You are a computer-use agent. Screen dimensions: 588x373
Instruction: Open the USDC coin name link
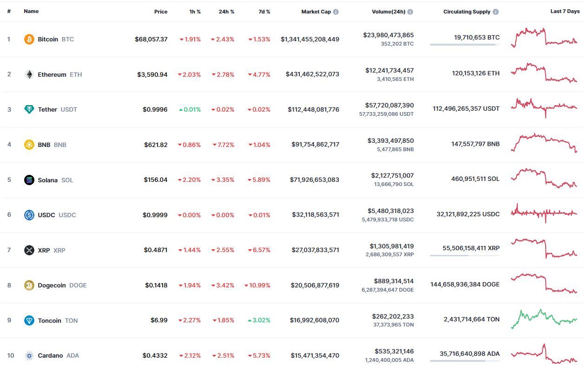pyautogui.click(x=46, y=215)
